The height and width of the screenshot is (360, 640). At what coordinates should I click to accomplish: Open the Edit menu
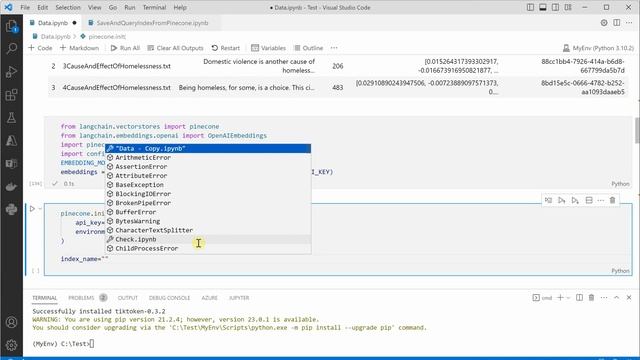point(42,7)
